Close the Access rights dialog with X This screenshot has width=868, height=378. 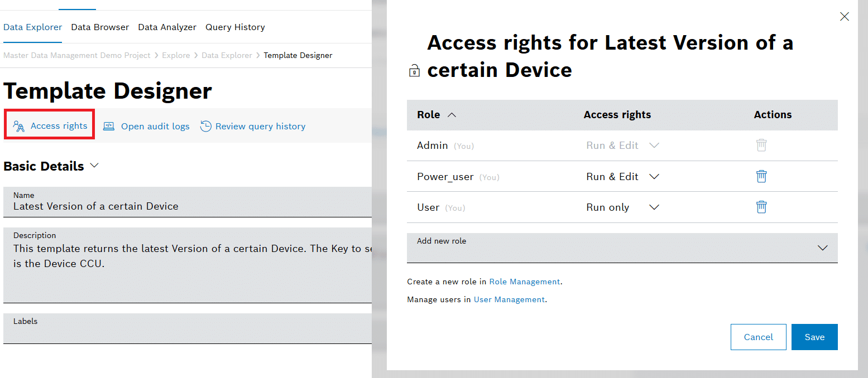tap(845, 17)
